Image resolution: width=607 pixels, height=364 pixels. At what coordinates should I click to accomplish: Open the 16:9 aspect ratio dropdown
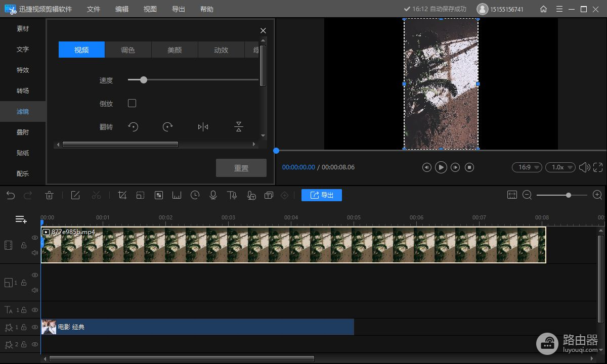(x=527, y=167)
